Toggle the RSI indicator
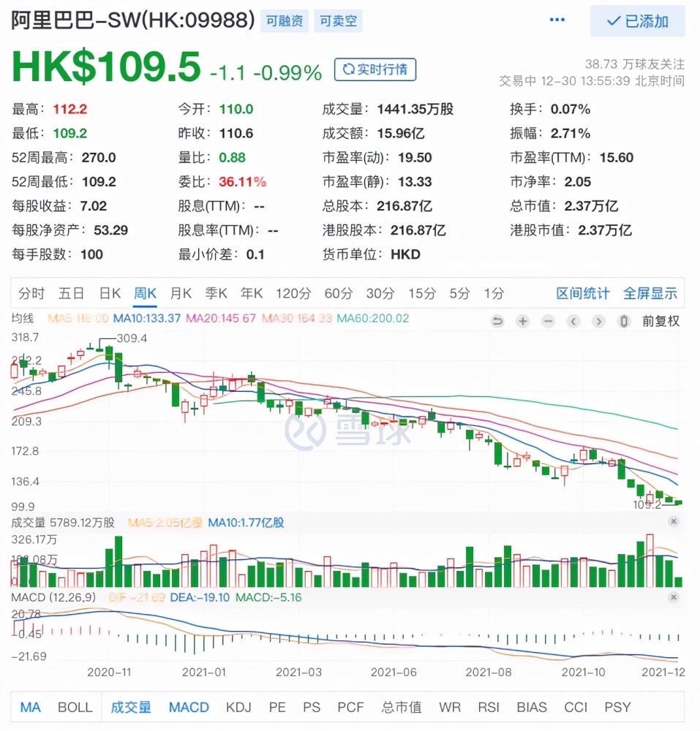The height and width of the screenshot is (731, 700). pos(489,707)
